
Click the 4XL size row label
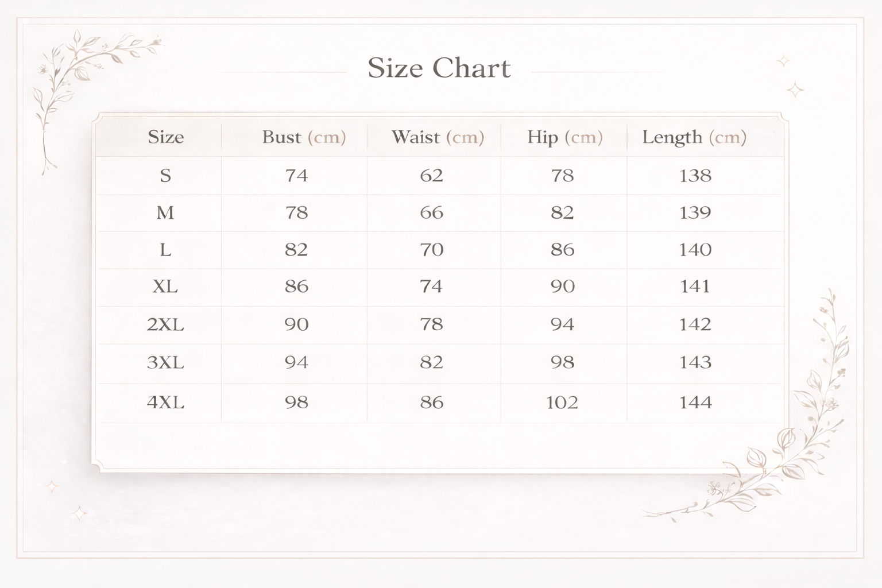click(165, 403)
